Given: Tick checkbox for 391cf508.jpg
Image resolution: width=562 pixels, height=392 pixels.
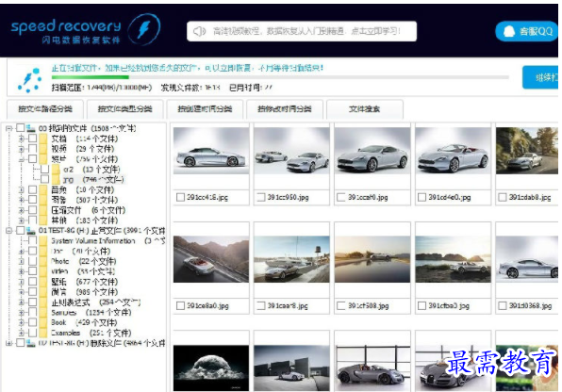Looking at the screenshot, I should pos(341,305).
